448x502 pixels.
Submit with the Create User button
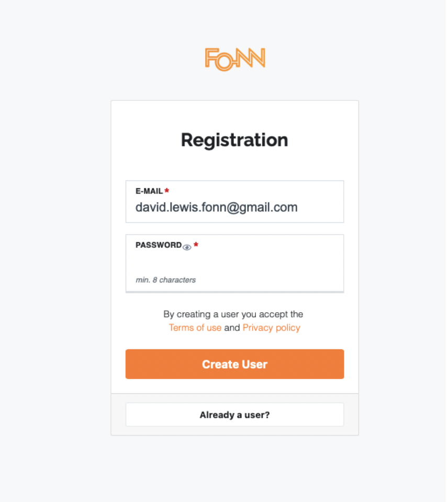coord(234,364)
